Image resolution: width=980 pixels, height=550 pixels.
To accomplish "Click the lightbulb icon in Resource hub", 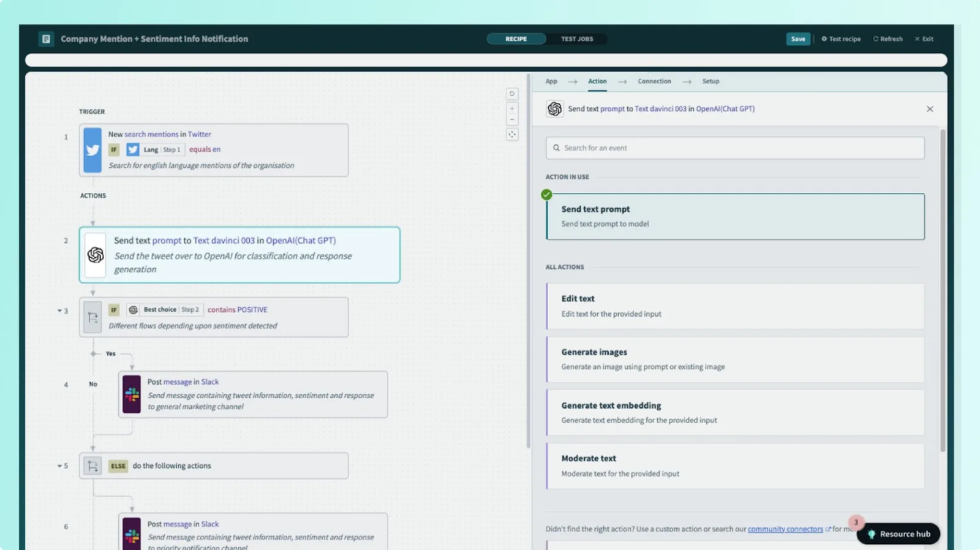I will pyautogui.click(x=872, y=534).
